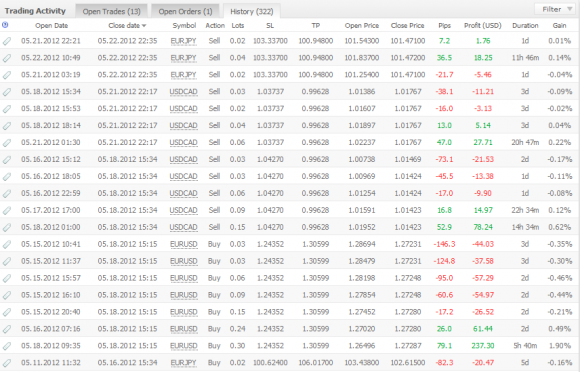Sort by the Action column header

coord(215,26)
